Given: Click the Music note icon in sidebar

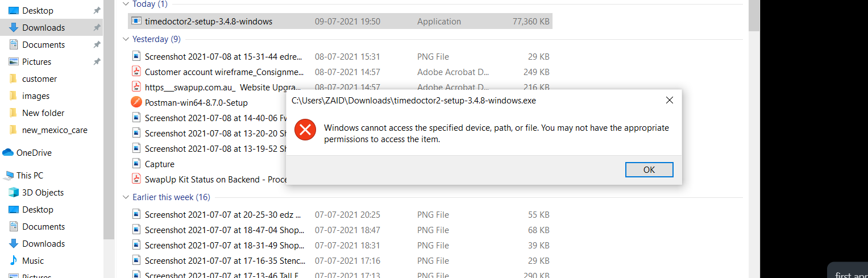Looking at the screenshot, I should (13, 260).
